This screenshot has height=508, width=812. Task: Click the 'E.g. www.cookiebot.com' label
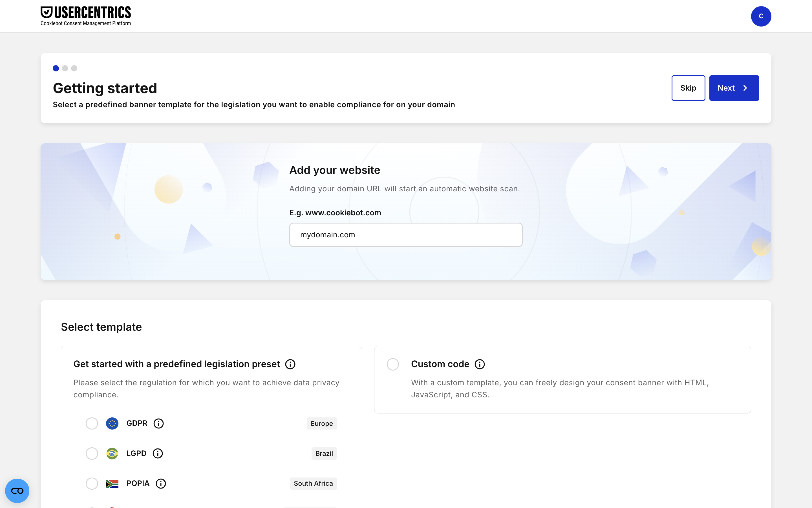[x=335, y=213]
